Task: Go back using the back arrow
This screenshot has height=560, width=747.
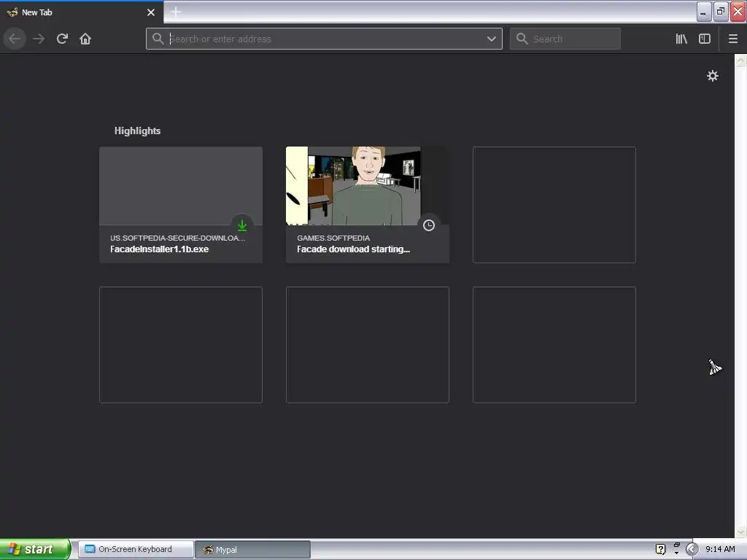Action: 15,39
